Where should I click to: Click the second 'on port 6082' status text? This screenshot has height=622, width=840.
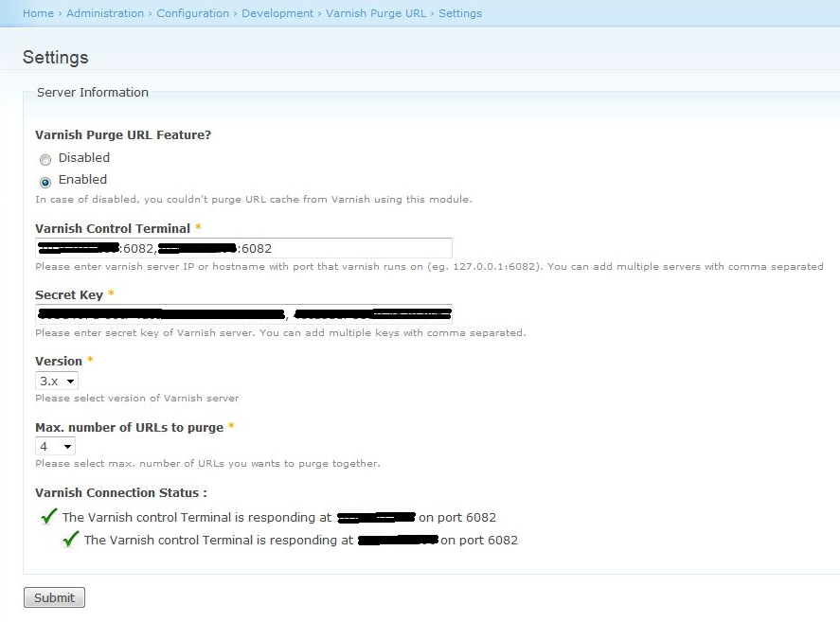pyautogui.click(x=479, y=540)
